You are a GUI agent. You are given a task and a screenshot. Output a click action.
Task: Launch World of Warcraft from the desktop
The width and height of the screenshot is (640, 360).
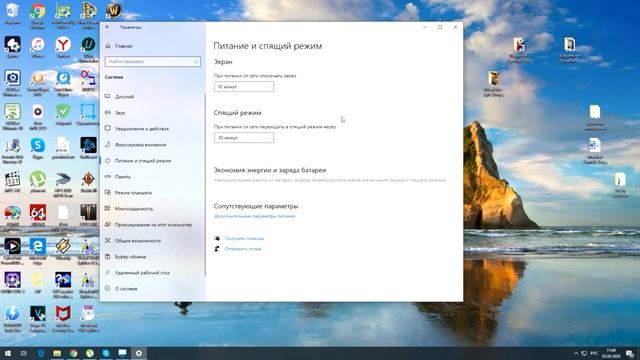pyautogui.click(x=114, y=10)
